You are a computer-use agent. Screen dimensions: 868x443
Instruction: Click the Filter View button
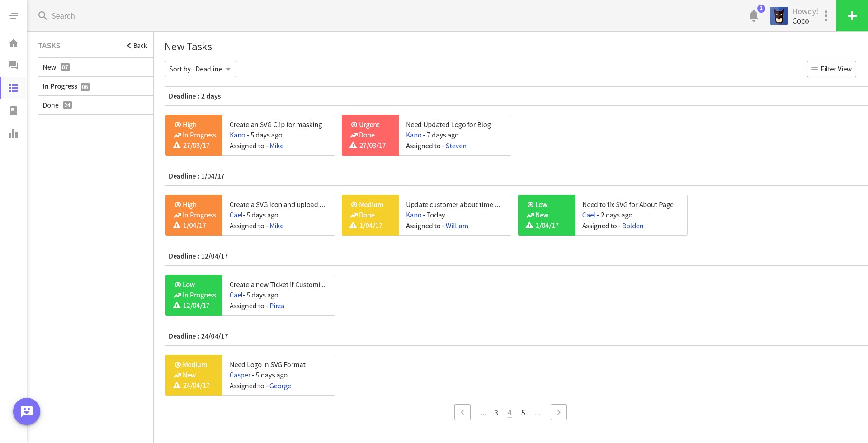tap(831, 69)
